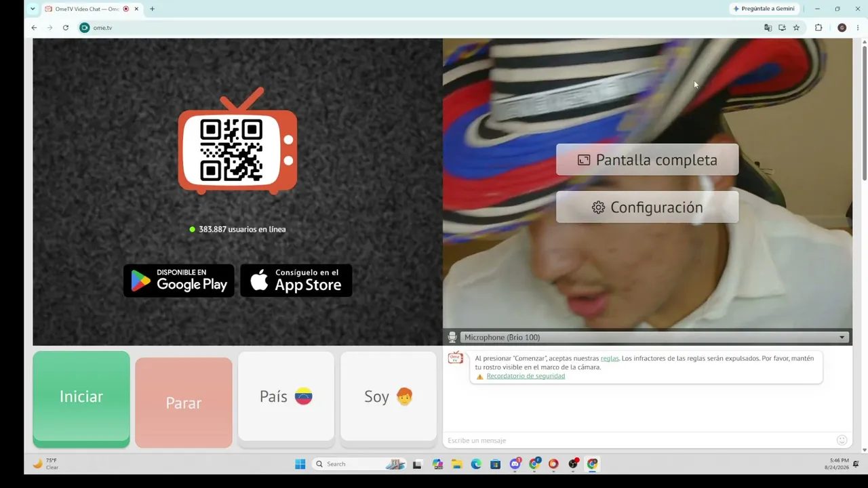Click the Parar button
This screenshot has height=488, width=868.
184,403
